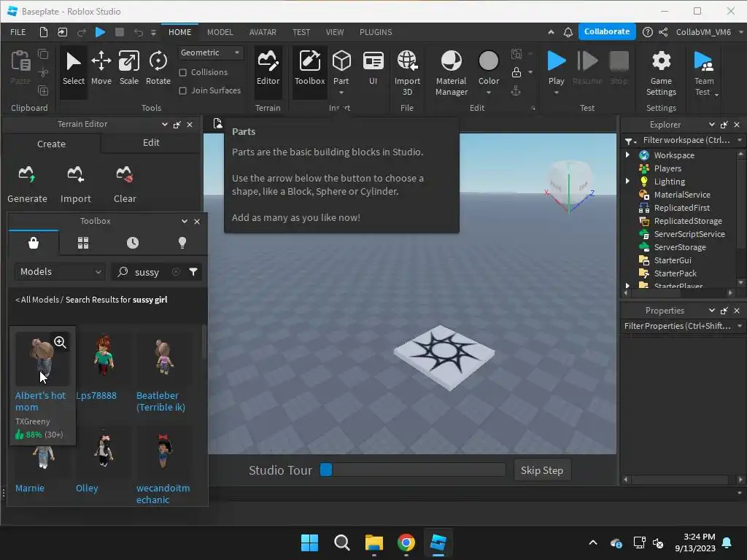Select ServerScriptService in Explorer

click(x=689, y=234)
